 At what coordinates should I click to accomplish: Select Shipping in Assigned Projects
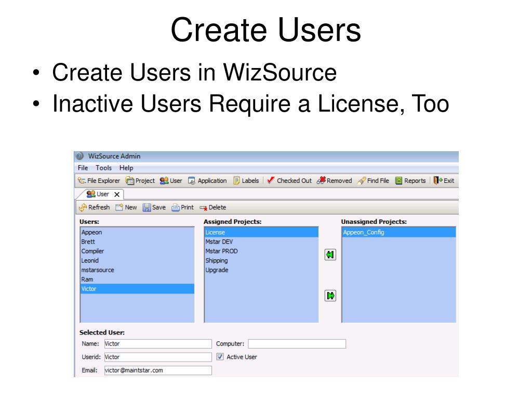coord(261,261)
